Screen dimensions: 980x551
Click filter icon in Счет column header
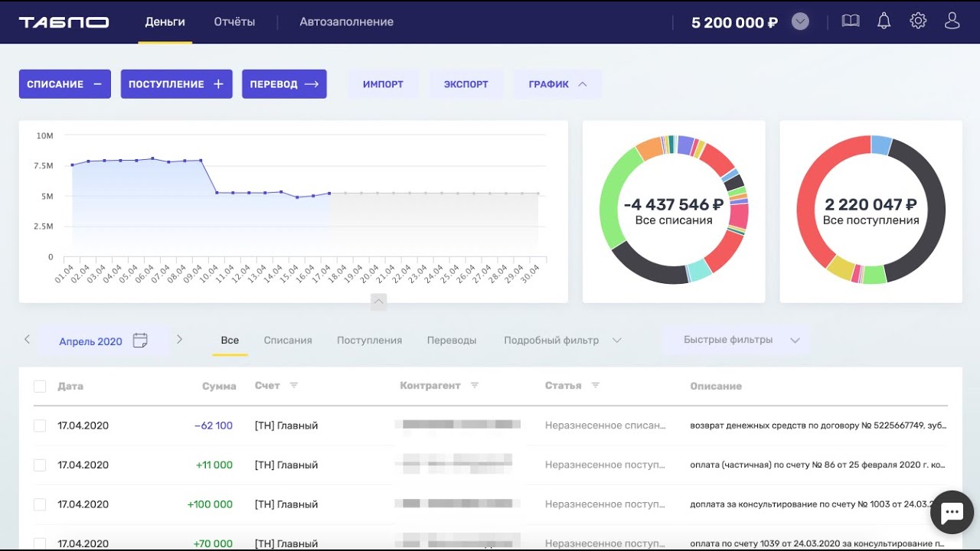(294, 385)
